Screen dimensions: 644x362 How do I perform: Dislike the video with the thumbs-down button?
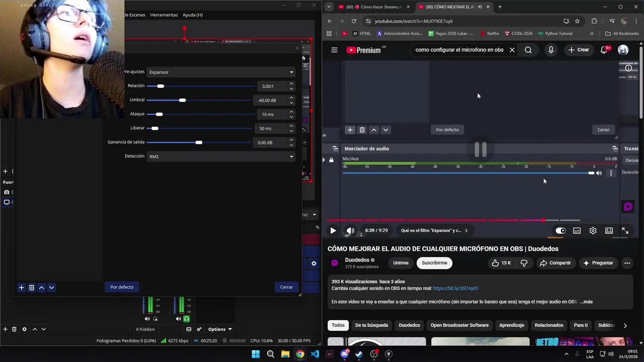coord(524,263)
